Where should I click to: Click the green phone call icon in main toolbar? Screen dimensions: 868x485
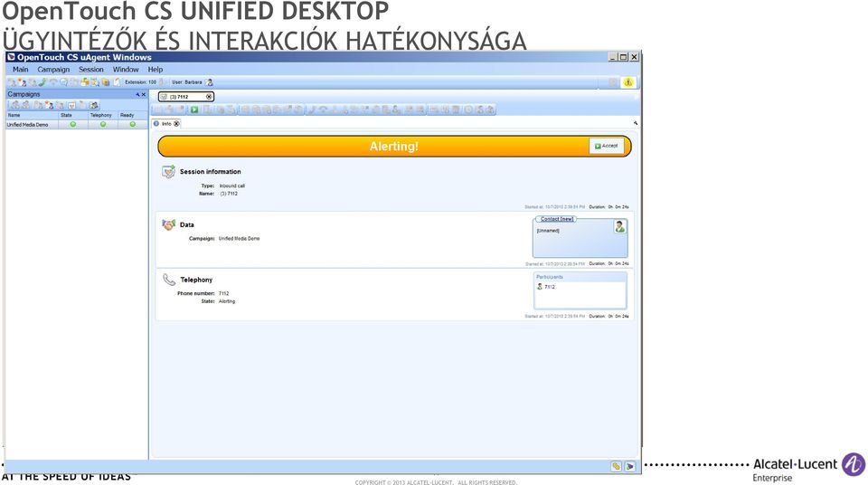42,82
